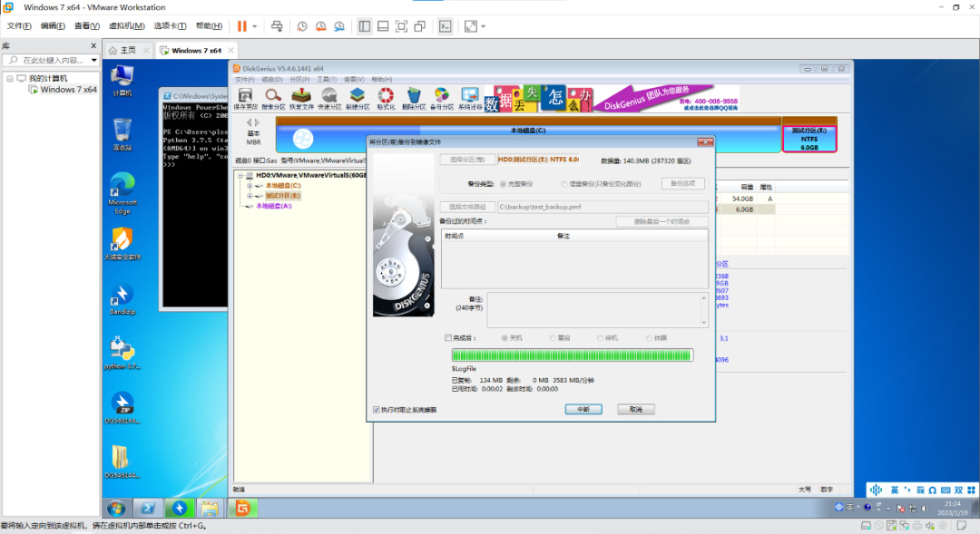Open Microsoft Edge desktop shortcut
This screenshot has height=534, width=980.
click(122, 194)
